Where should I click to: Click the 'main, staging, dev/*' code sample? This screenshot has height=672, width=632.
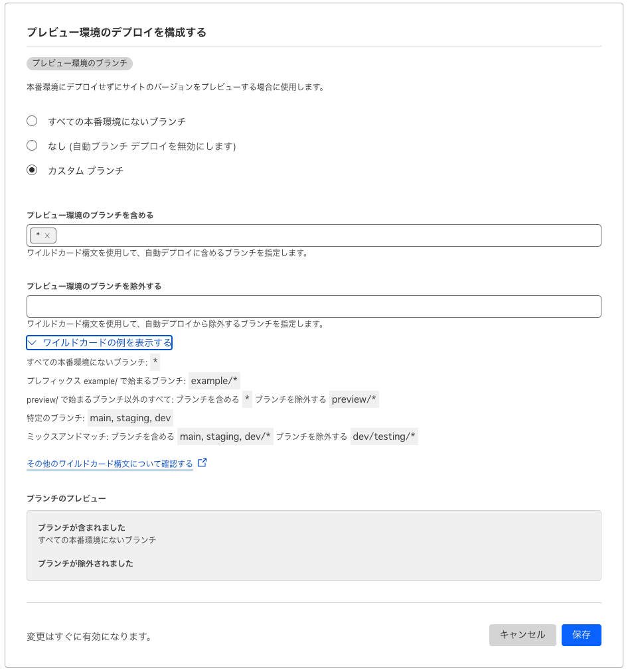pyautogui.click(x=225, y=437)
